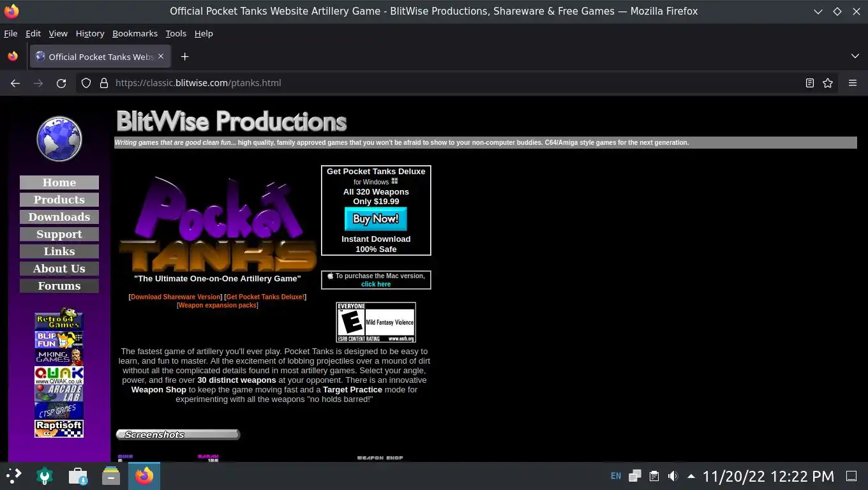Open the EN keyboard layout indicator
The image size is (868, 490).
point(616,475)
